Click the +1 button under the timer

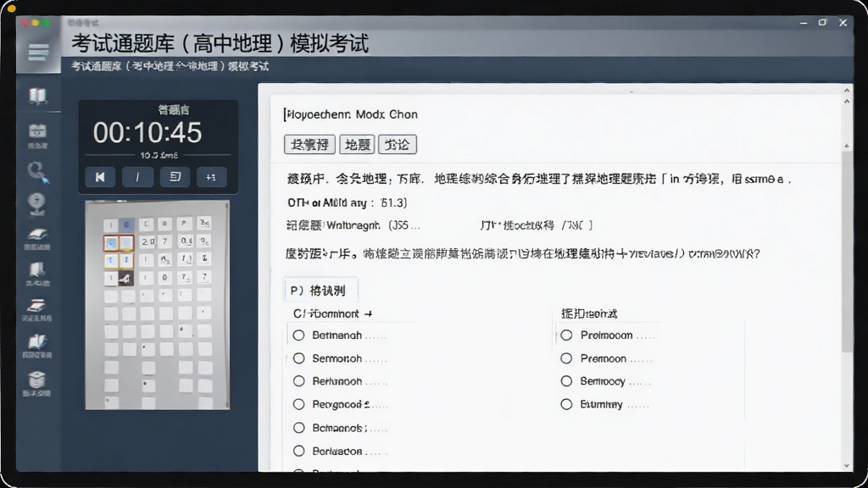(211, 177)
